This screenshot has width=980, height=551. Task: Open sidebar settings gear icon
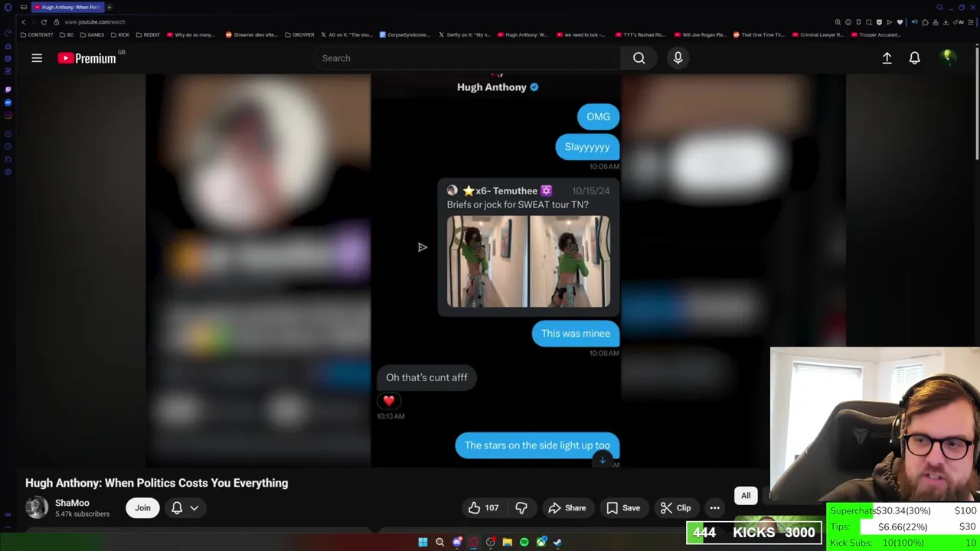(8, 172)
